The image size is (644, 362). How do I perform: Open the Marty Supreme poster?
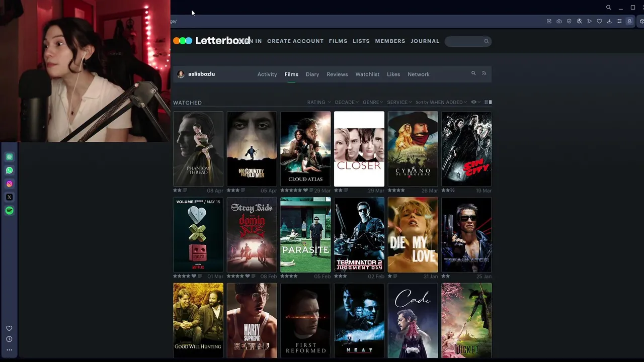(x=252, y=320)
